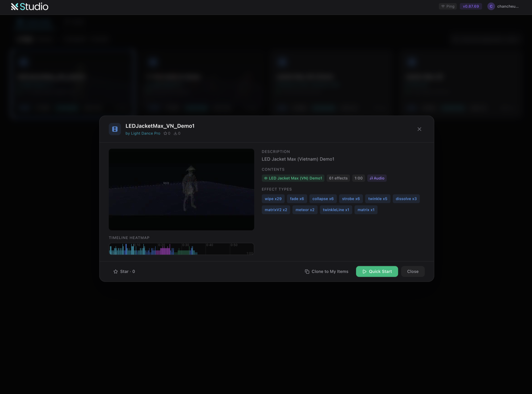Select the meteor x2 effect tag
532x394 pixels.
305,210
